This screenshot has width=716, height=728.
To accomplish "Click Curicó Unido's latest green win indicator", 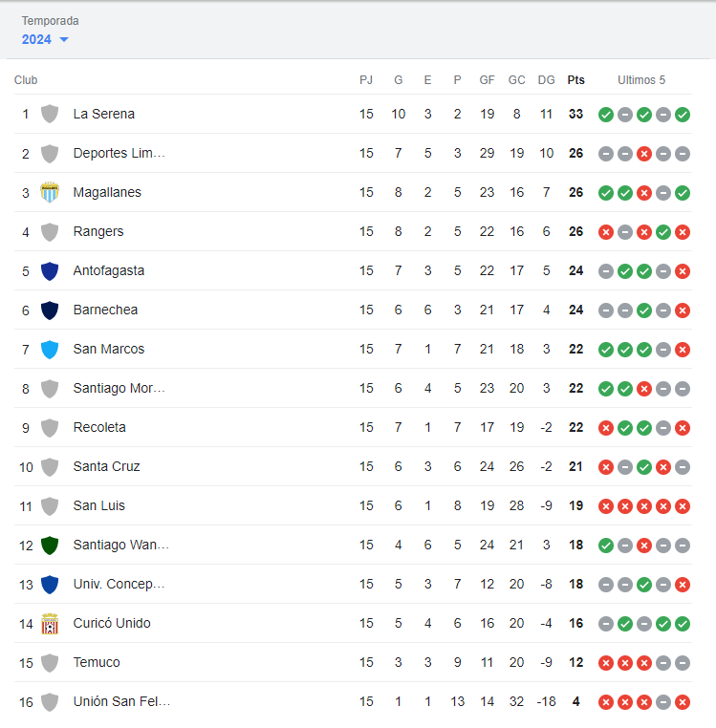I will [683, 624].
